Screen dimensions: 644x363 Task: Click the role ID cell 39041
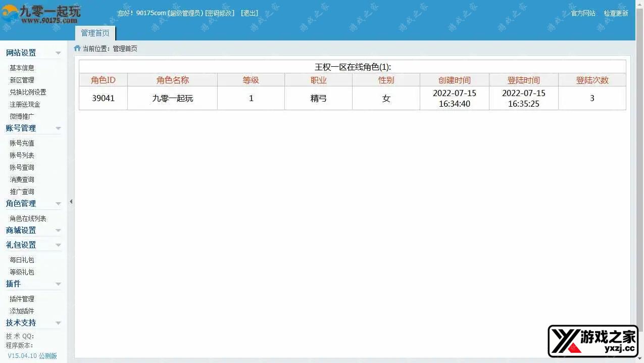tap(103, 98)
